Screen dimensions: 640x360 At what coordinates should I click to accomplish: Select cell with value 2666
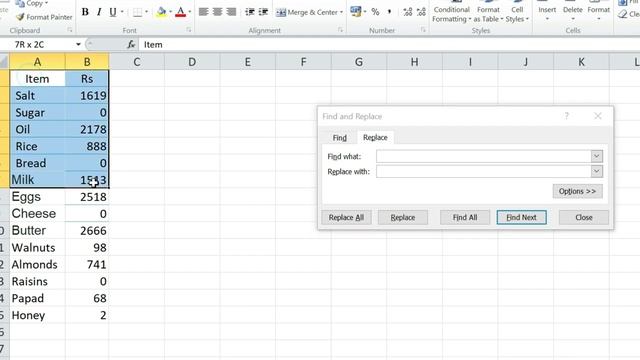[87, 231]
